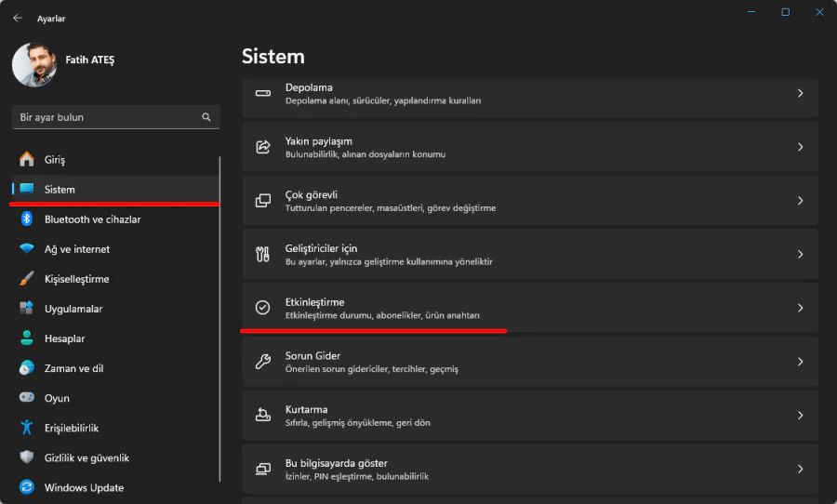
Task: Open the Sorun Gider title
Action: point(312,355)
